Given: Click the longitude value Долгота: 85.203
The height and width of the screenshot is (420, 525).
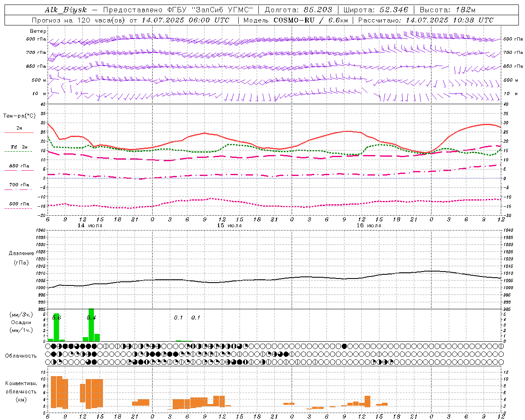Looking at the screenshot, I should point(299,10).
